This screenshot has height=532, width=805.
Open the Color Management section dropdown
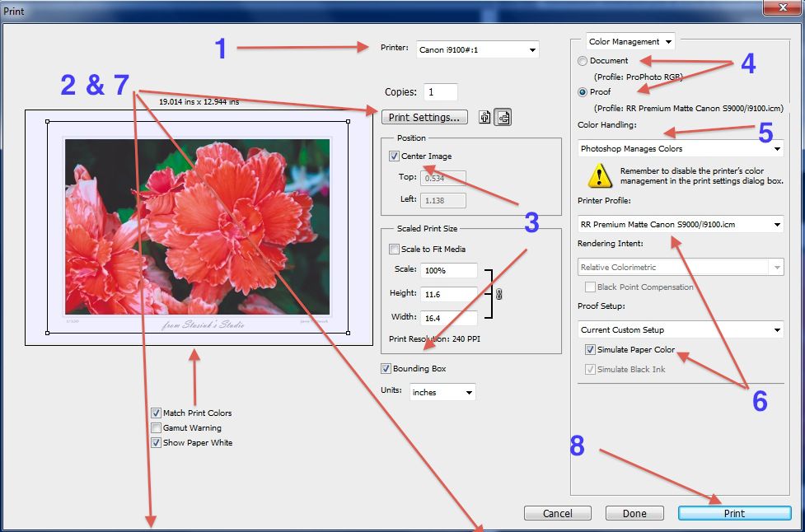[630, 41]
